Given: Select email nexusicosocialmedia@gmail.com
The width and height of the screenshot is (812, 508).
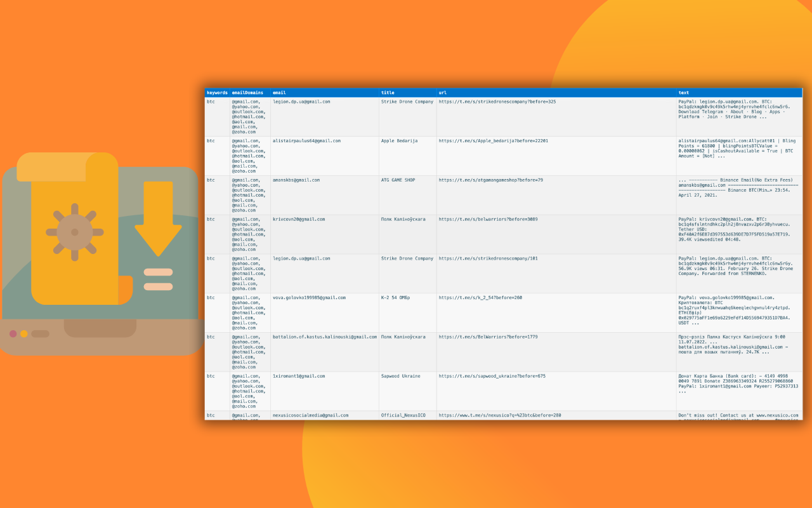Looking at the screenshot, I should point(310,415).
